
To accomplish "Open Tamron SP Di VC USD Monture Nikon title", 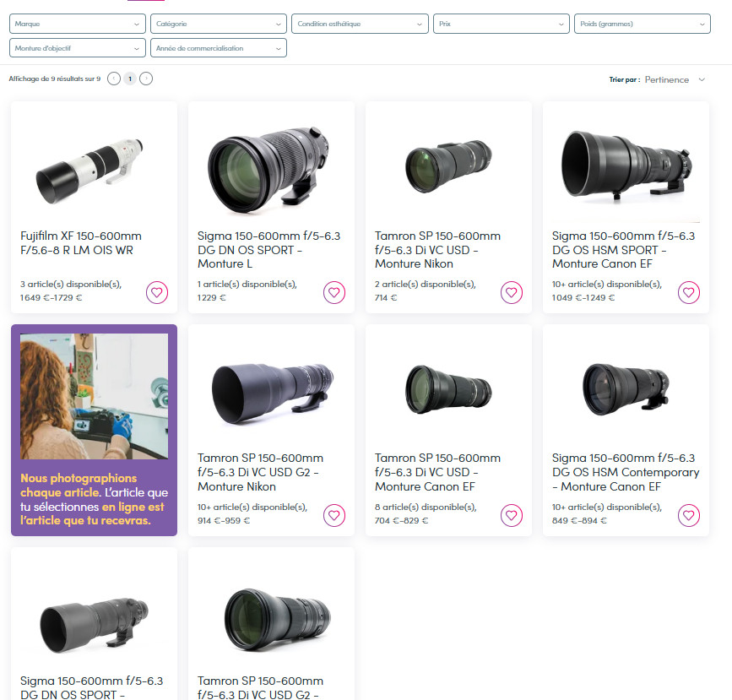I will [x=437, y=250].
